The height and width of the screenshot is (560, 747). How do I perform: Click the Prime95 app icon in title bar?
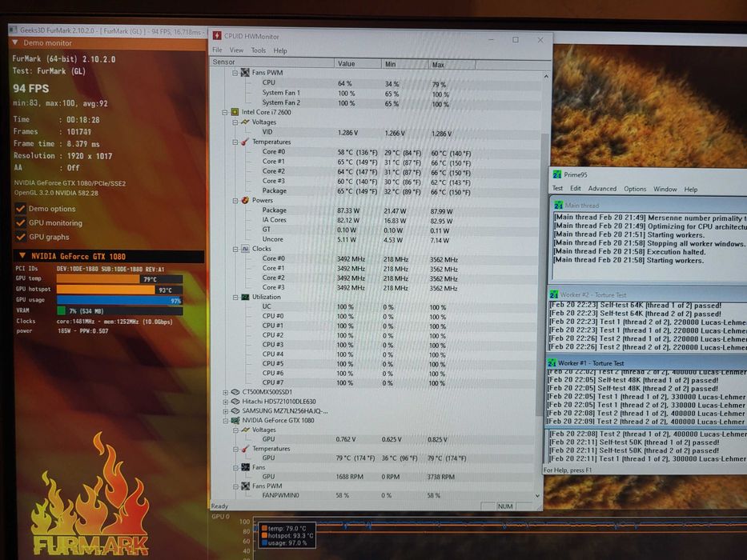point(557,174)
